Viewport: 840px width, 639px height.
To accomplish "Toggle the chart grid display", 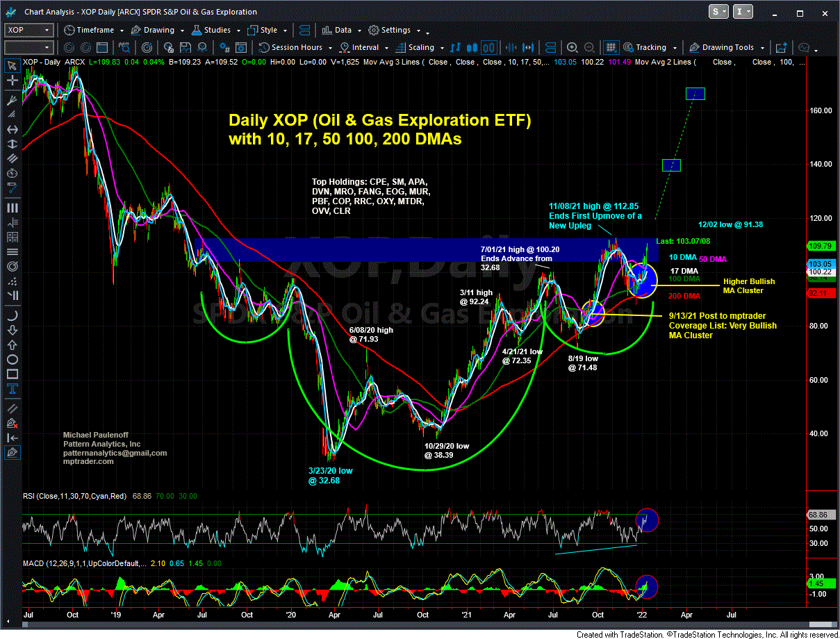I will [x=611, y=47].
